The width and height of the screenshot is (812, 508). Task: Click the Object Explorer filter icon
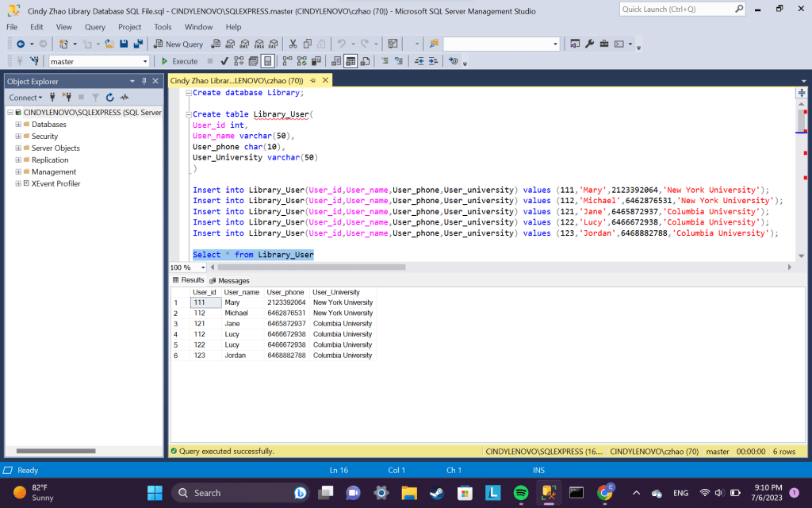coord(94,98)
